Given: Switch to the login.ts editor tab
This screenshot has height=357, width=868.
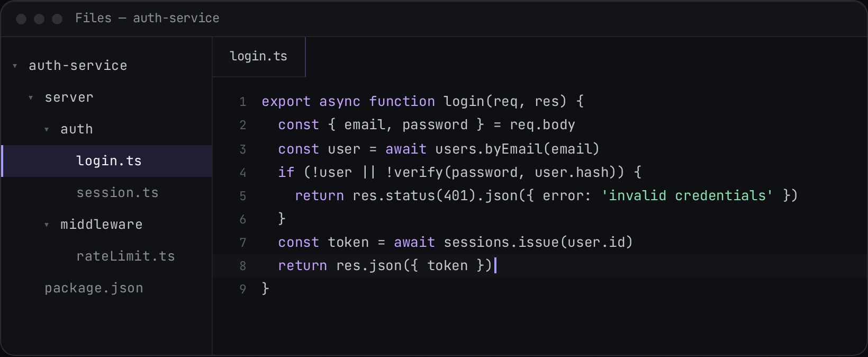Looking at the screenshot, I should [259, 57].
